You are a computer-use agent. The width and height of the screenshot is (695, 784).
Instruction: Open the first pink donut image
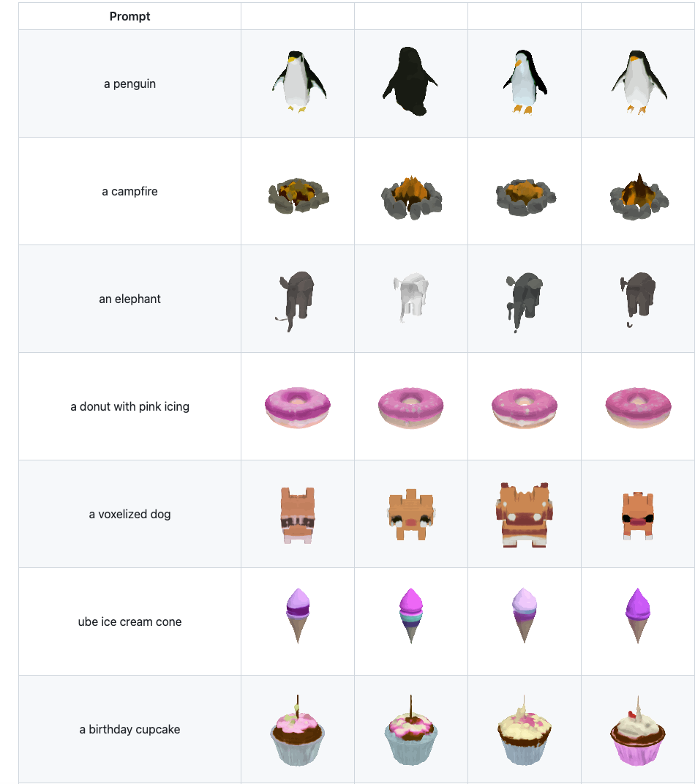(x=297, y=408)
